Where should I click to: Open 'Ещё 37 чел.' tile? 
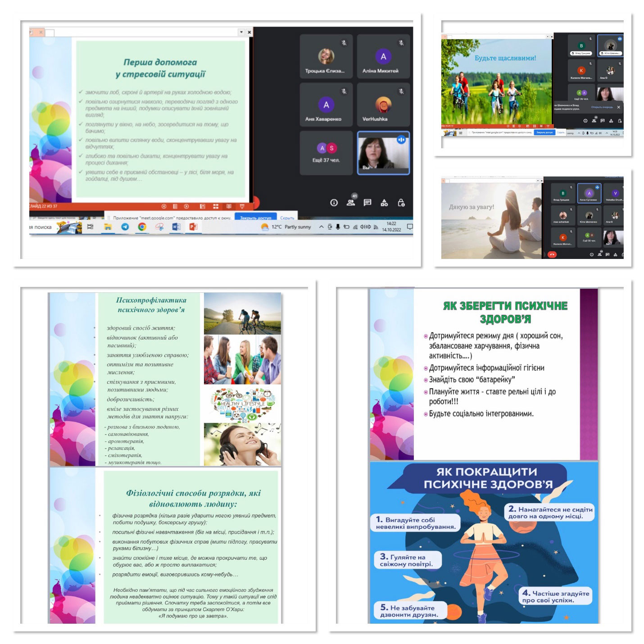coord(326,153)
